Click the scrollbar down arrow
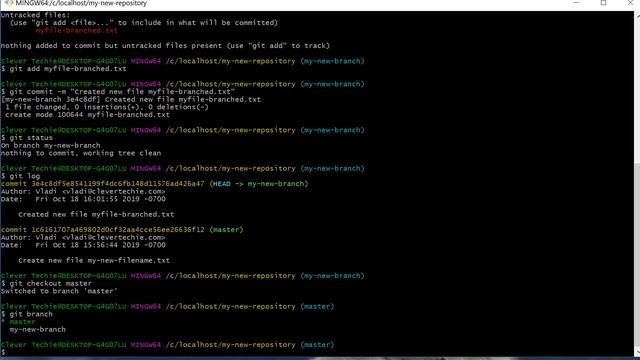The width and height of the screenshot is (640, 360). pos(637,351)
